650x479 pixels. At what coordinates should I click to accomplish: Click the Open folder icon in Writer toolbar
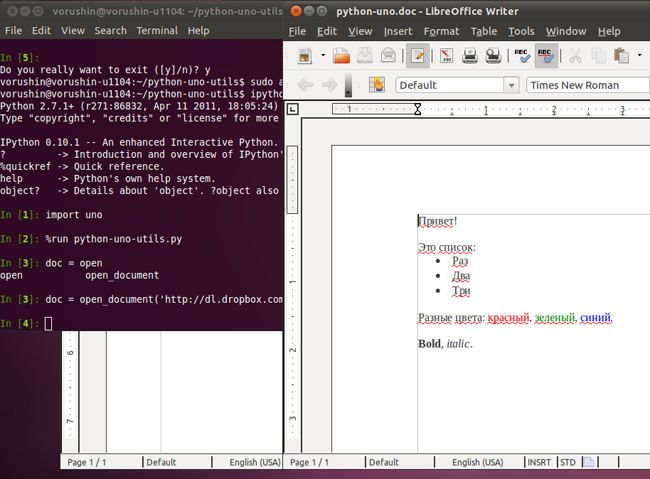341,56
